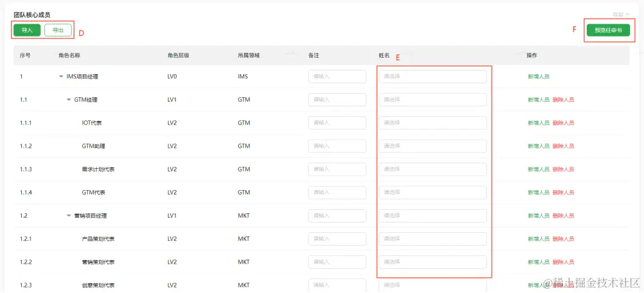Viewport: 644px width, 293px height.
Task: Click the 序号 column header
Action: [25, 55]
